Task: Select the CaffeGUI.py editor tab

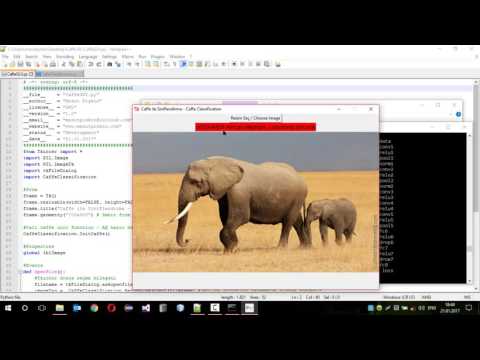Action: pos(17,74)
